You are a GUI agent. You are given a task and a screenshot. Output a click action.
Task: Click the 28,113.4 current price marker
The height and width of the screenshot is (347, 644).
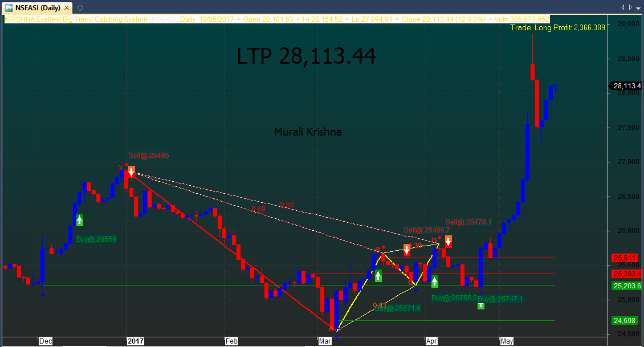(x=626, y=86)
